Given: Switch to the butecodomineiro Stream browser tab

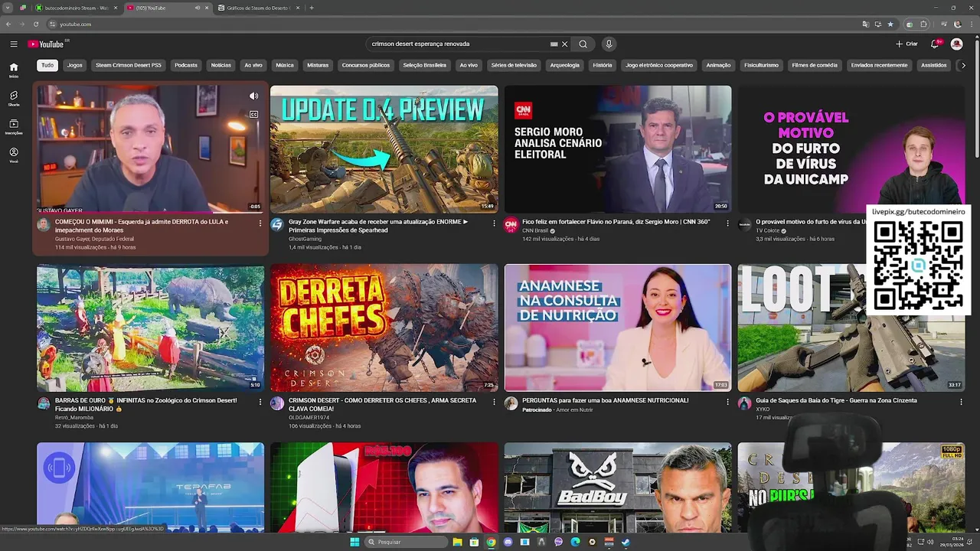Looking at the screenshot, I should [x=77, y=8].
